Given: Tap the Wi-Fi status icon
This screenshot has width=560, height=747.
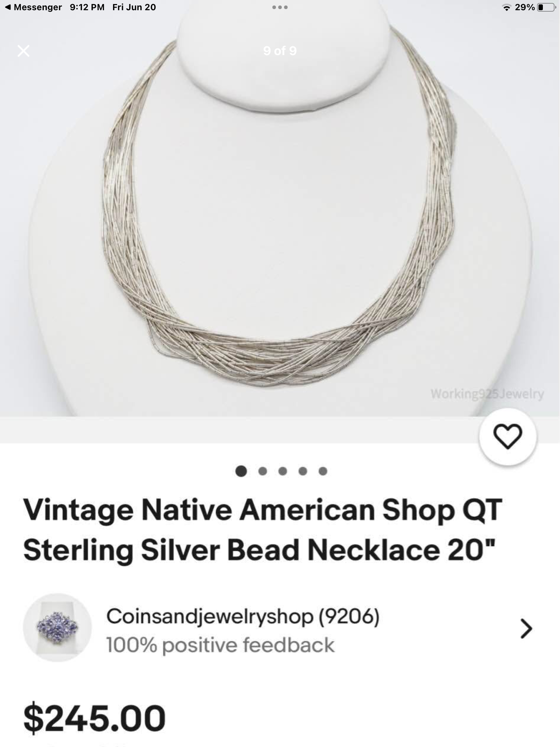Looking at the screenshot, I should (506, 7).
